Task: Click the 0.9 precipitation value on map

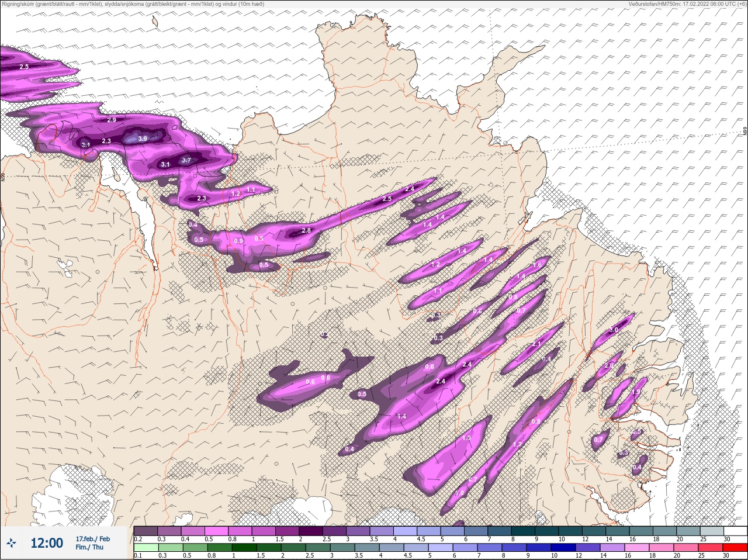Action: tap(238, 241)
